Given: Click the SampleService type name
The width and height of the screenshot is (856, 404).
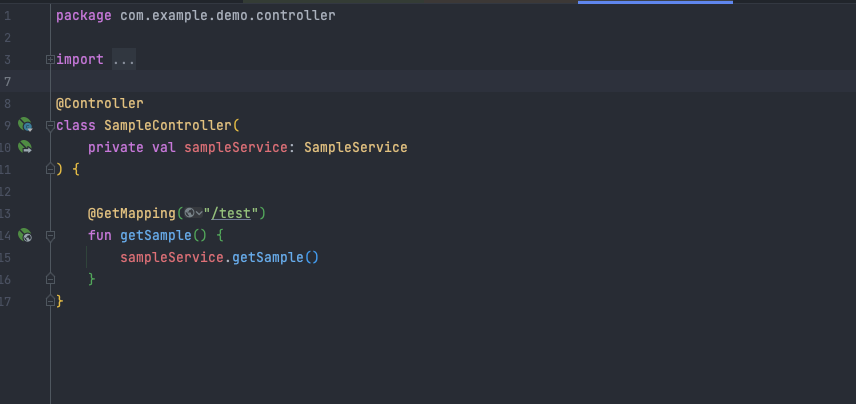Looking at the screenshot, I should [x=355, y=147].
